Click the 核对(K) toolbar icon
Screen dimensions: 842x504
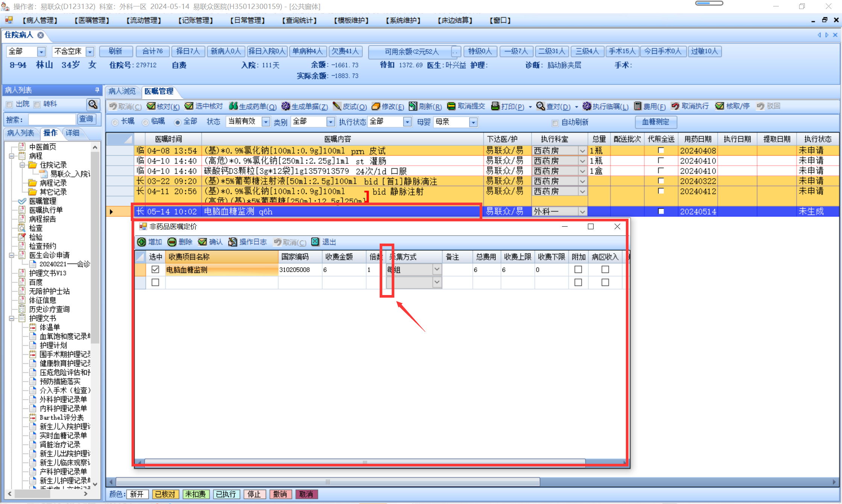point(151,106)
